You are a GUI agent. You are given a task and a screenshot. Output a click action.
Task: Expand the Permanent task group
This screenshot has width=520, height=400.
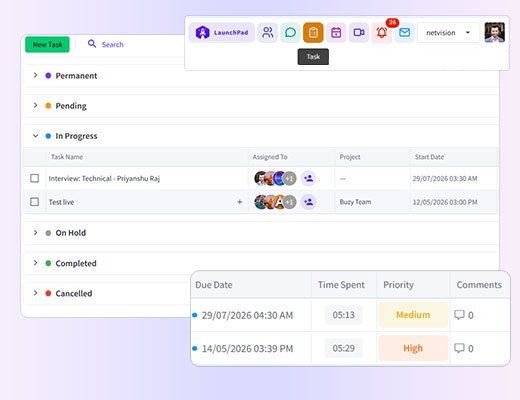tap(35, 75)
